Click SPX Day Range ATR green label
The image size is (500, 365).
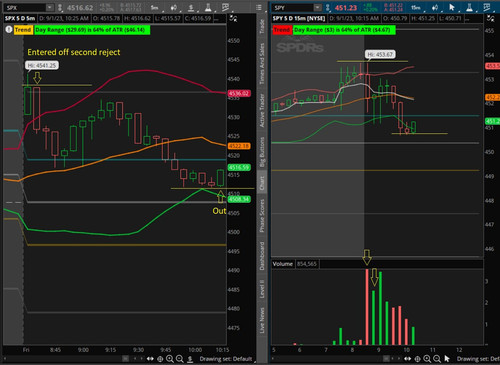(92, 30)
